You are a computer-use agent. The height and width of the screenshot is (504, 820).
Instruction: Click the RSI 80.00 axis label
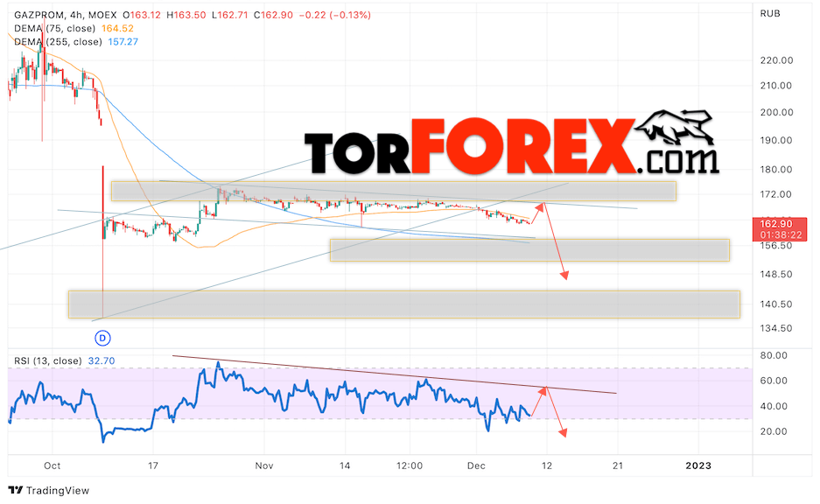[774, 355]
